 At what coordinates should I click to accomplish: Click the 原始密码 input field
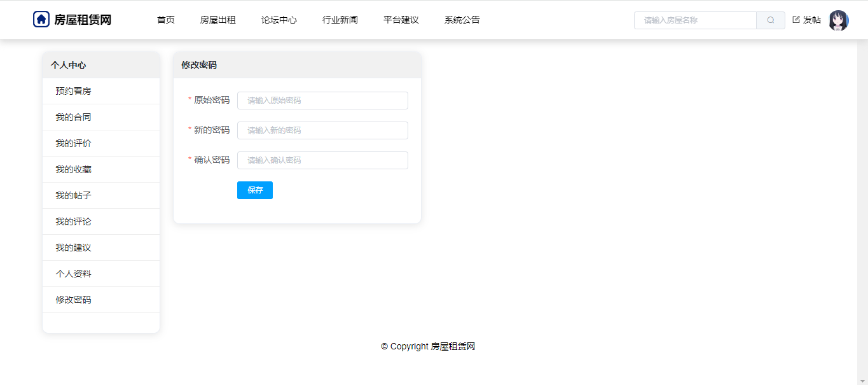322,101
